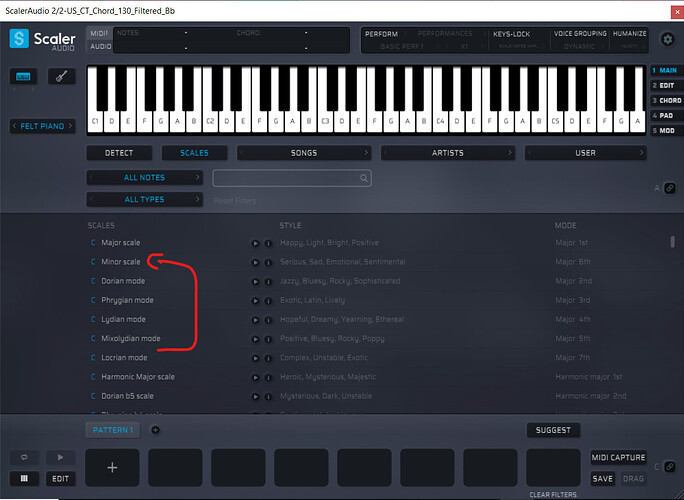Image resolution: width=684 pixels, height=500 pixels.
Task: Open info for the Minor scale
Action: pyautogui.click(x=268, y=262)
